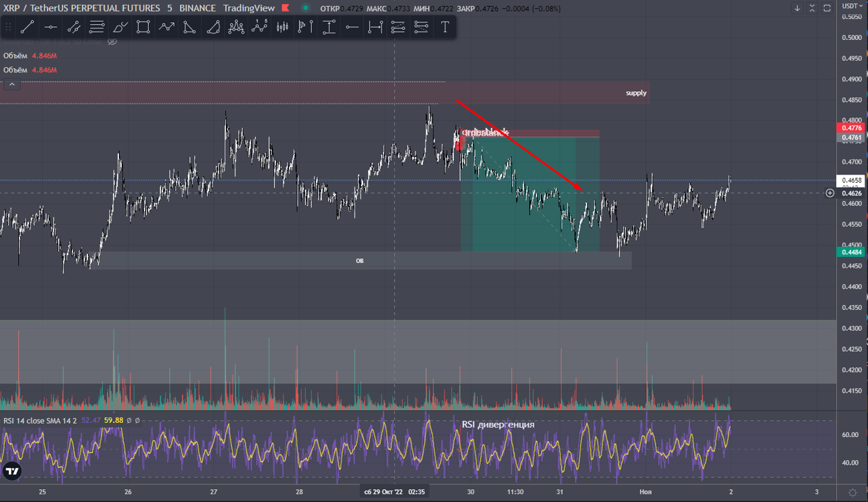Click the TradingView logo at the bottom left

point(12,471)
